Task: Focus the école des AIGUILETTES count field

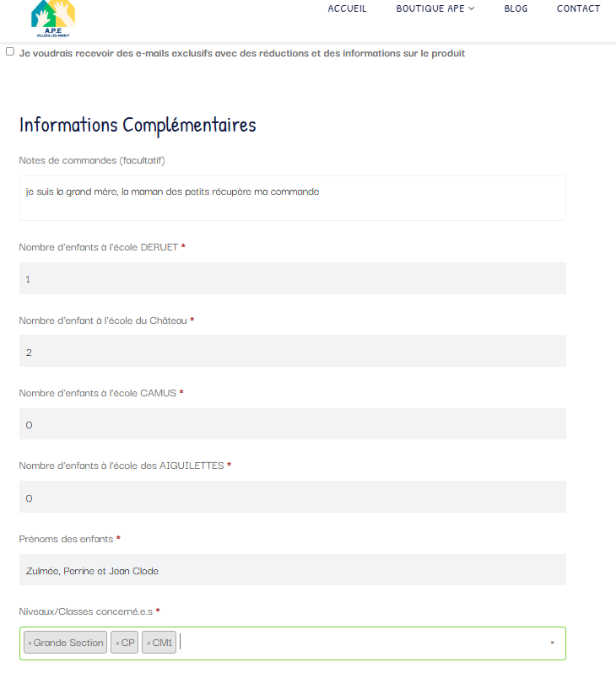Action: (x=292, y=498)
